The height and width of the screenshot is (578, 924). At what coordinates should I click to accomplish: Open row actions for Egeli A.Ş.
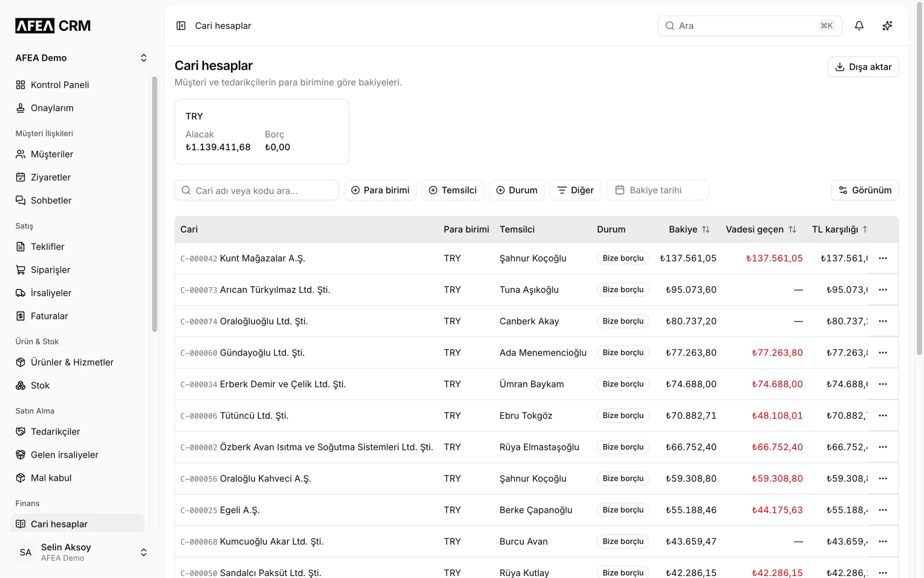[883, 510]
